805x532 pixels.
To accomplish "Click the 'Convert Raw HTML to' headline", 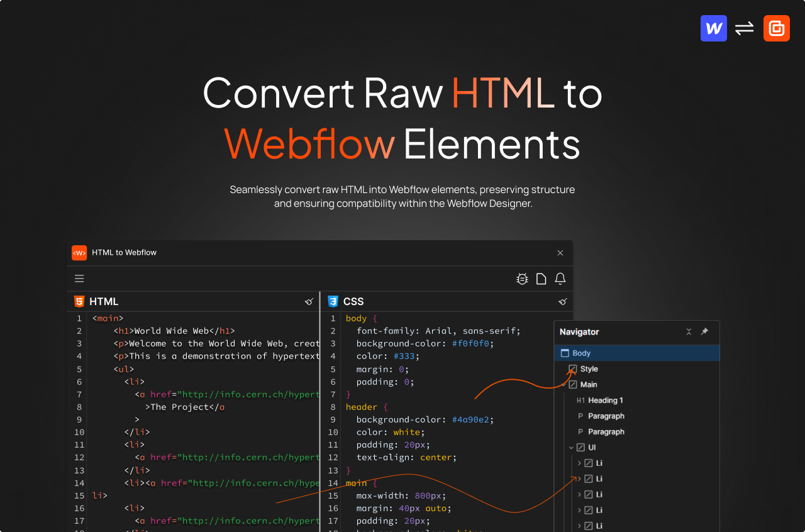I will (x=402, y=93).
